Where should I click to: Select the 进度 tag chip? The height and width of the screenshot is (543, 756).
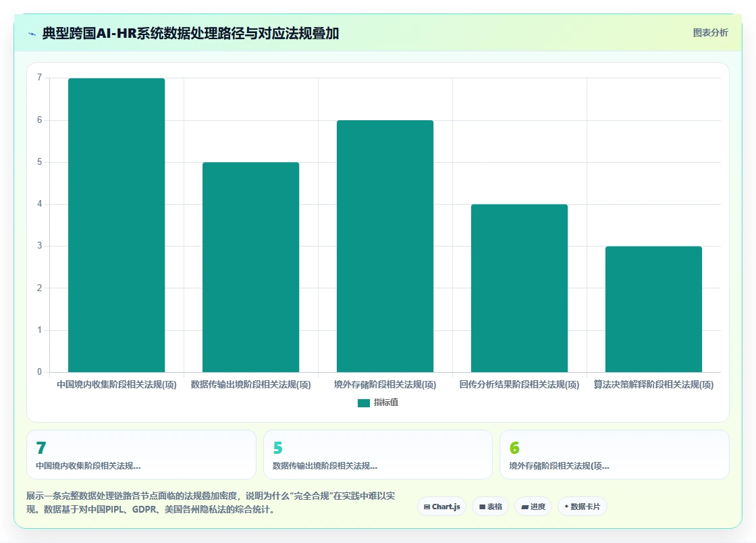pos(533,507)
